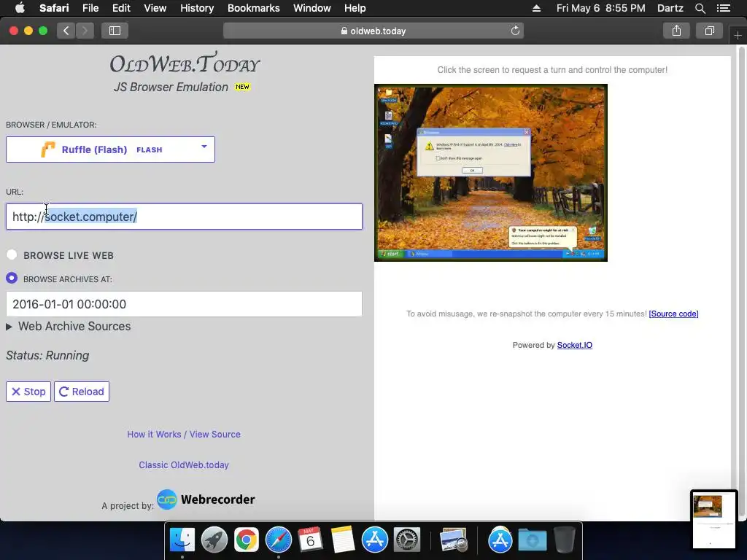Open Preview app icon in Dock

pos(454,540)
